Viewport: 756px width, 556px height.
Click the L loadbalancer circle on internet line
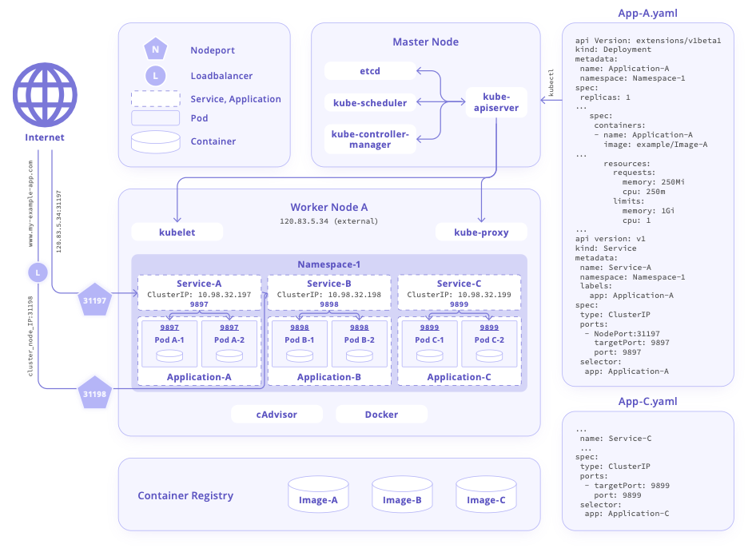[x=38, y=272]
